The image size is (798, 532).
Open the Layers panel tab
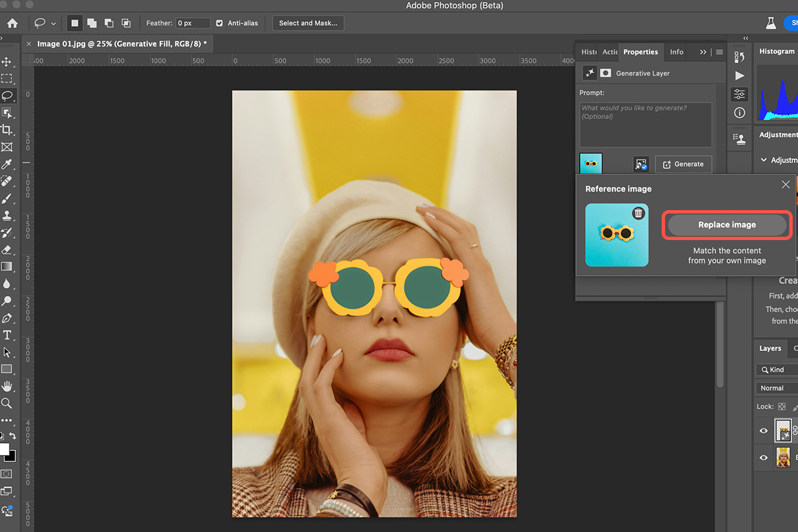tap(770, 348)
